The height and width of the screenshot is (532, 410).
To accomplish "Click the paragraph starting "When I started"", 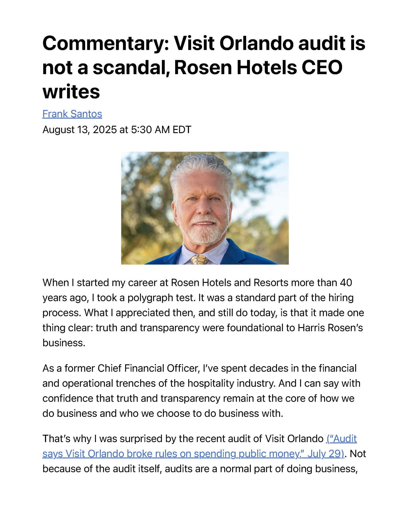I will [x=203, y=313].
